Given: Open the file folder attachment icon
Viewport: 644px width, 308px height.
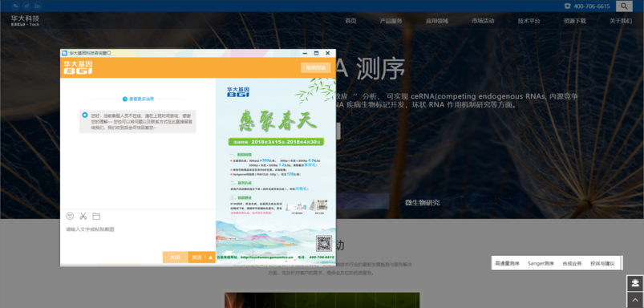Looking at the screenshot, I should (96, 216).
